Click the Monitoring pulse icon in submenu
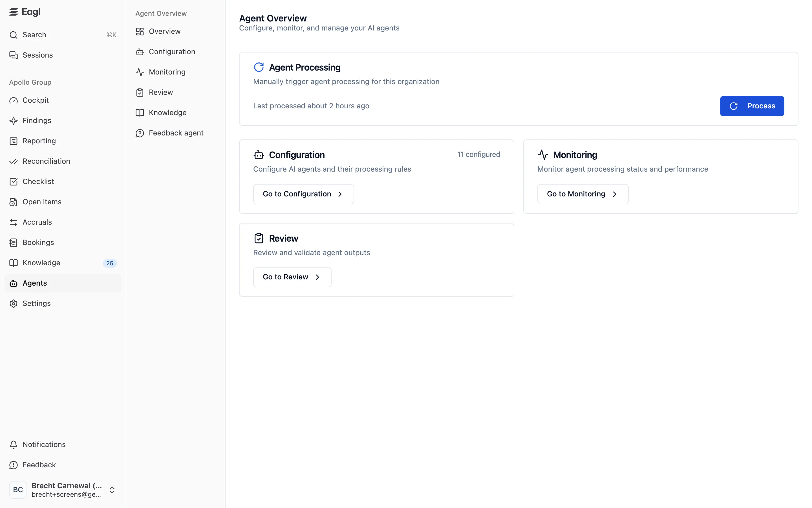This screenshot has width=812, height=508. (x=140, y=72)
